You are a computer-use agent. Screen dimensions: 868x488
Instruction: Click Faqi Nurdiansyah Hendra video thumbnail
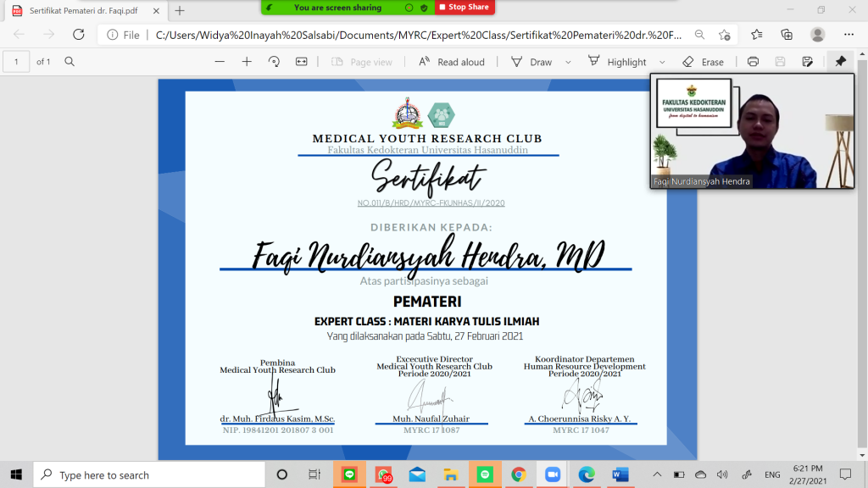coord(753,131)
